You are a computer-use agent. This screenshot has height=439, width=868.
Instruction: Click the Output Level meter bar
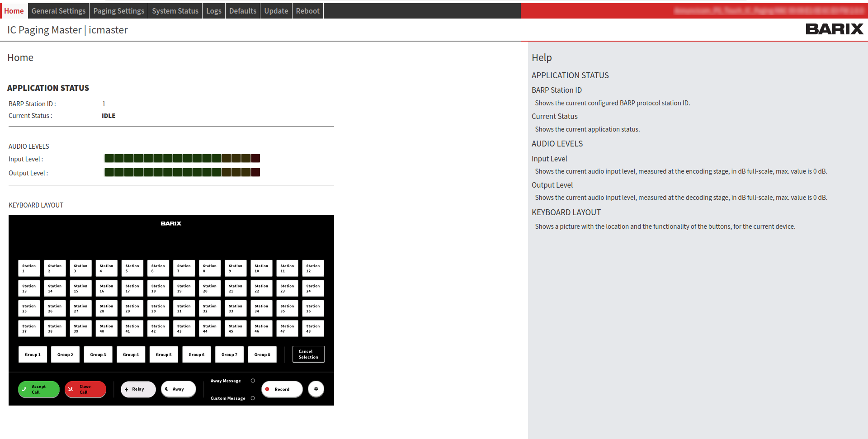click(182, 172)
